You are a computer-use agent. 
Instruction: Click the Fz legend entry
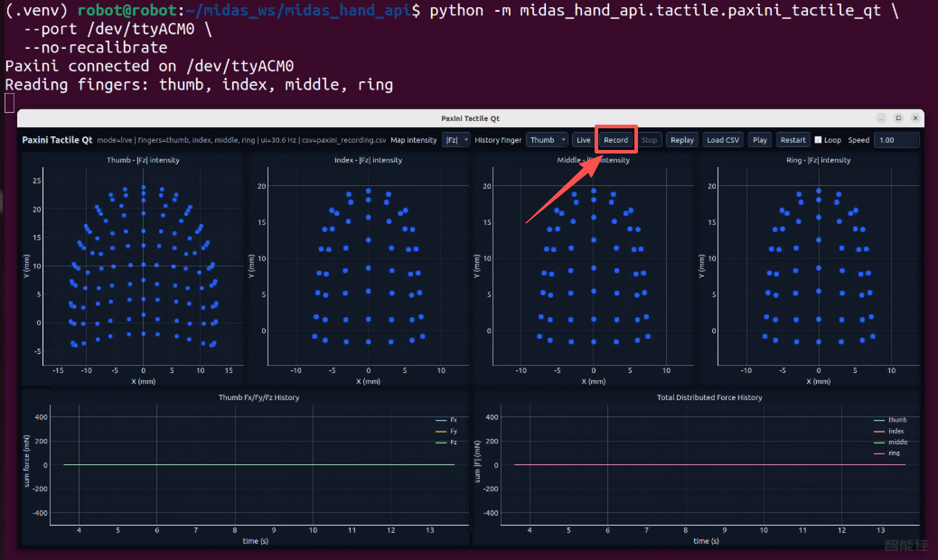(x=446, y=442)
